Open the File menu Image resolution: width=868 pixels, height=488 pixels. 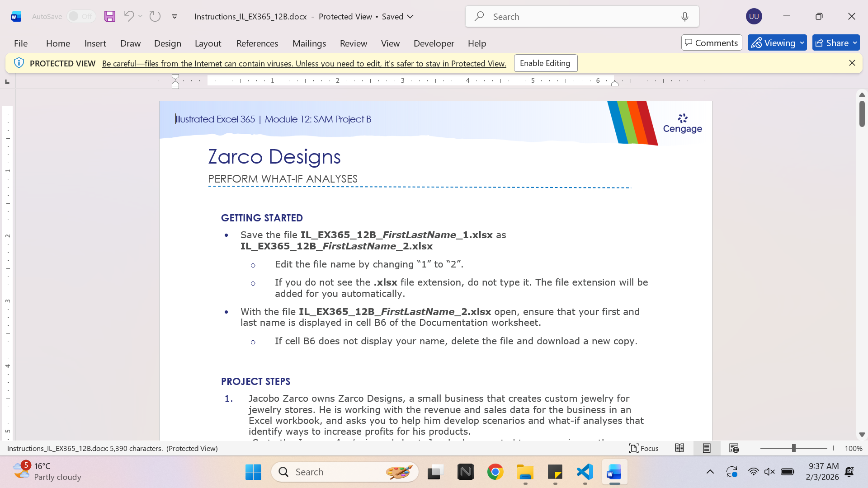click(21, 43)
